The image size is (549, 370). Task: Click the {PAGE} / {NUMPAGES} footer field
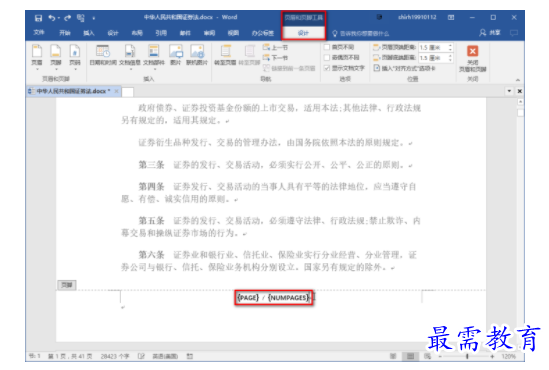pos(273,298)
